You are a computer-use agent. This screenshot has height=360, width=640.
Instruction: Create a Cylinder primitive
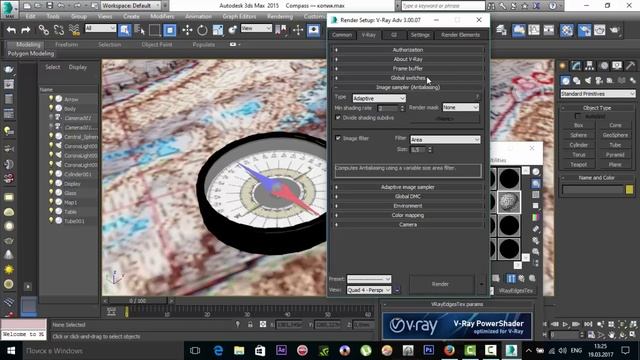click(x=579, y=145)
